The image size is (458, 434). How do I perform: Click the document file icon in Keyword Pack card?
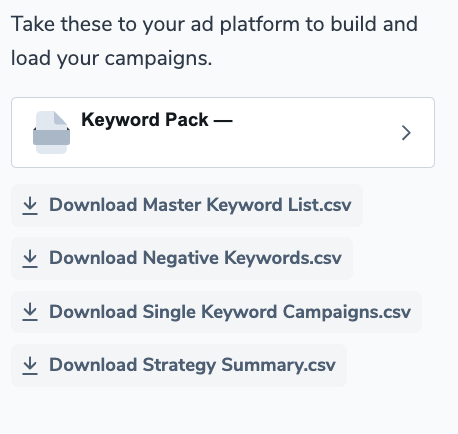point(51,132)
